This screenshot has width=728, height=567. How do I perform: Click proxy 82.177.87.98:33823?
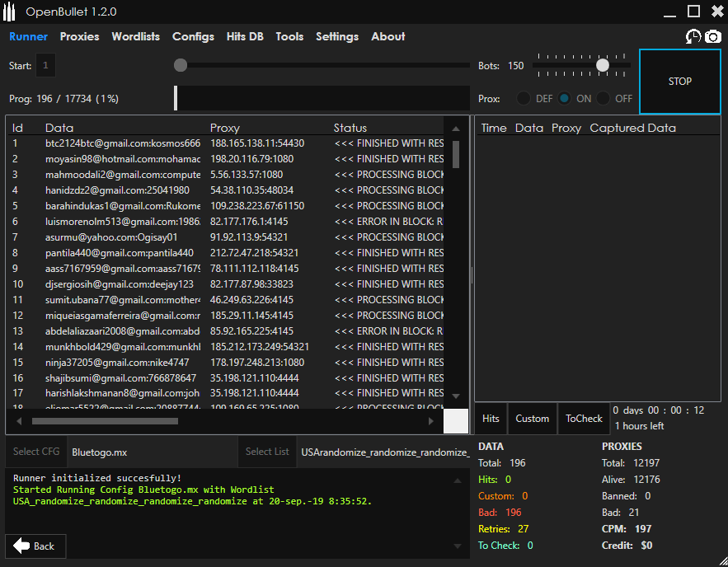(x=251, y=284)
